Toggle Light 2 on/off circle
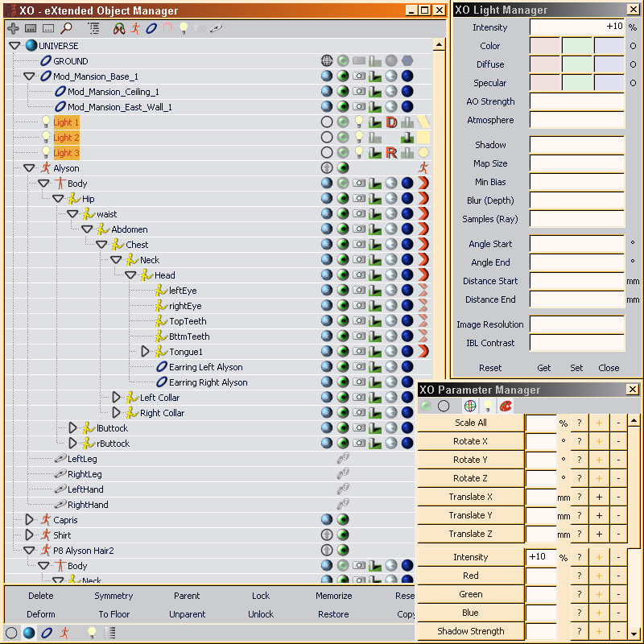Viewport: 644px width, 644px height. [x=327, y=137]
